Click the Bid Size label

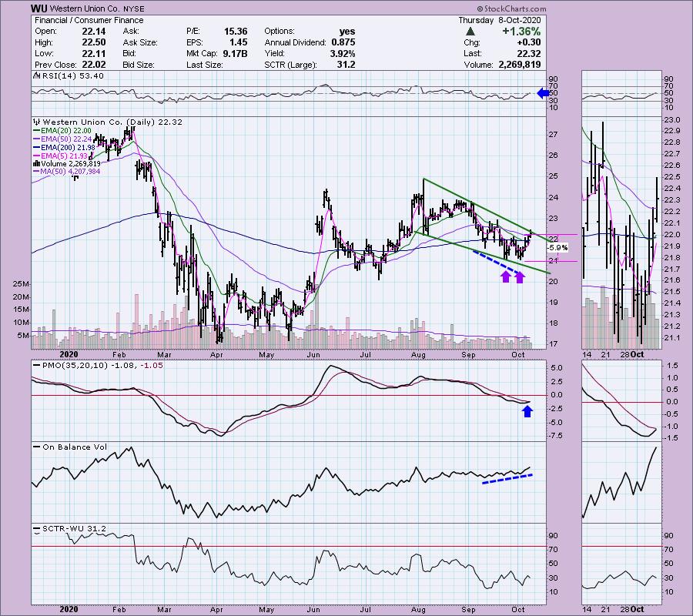coord(139,65)
